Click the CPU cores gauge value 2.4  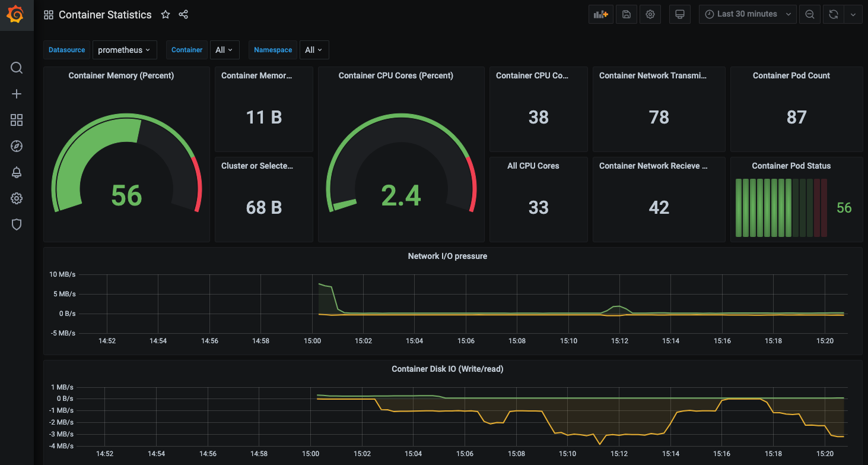401,195
